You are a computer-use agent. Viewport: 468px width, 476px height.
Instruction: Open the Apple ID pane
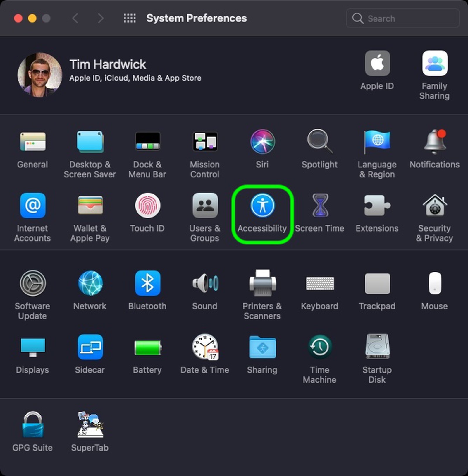(x=377, y=63)
